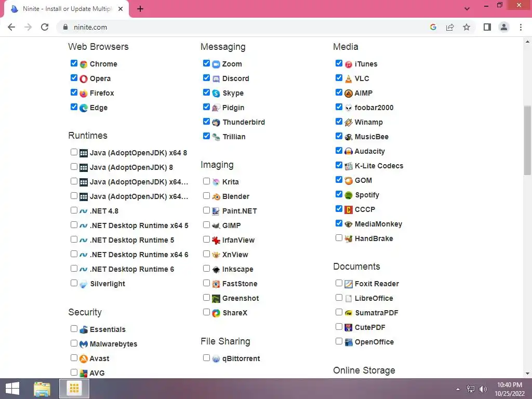Image resolution: width=532 pixels, height=399 pixels.
Task: Uncheck the MediaMonkey checkbox
Action: [339, 223]
